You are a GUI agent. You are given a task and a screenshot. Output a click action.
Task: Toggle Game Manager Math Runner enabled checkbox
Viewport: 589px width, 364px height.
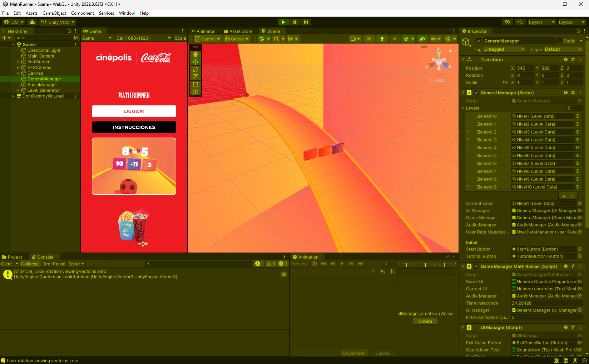[476, 266]
